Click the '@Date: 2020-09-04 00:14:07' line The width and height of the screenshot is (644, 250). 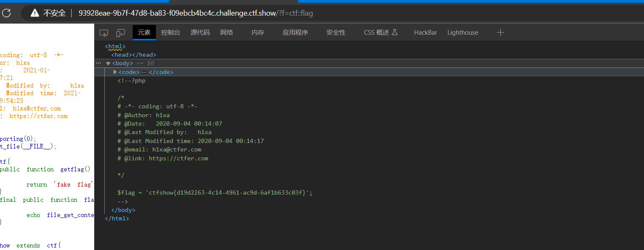[x=170, y=124]
